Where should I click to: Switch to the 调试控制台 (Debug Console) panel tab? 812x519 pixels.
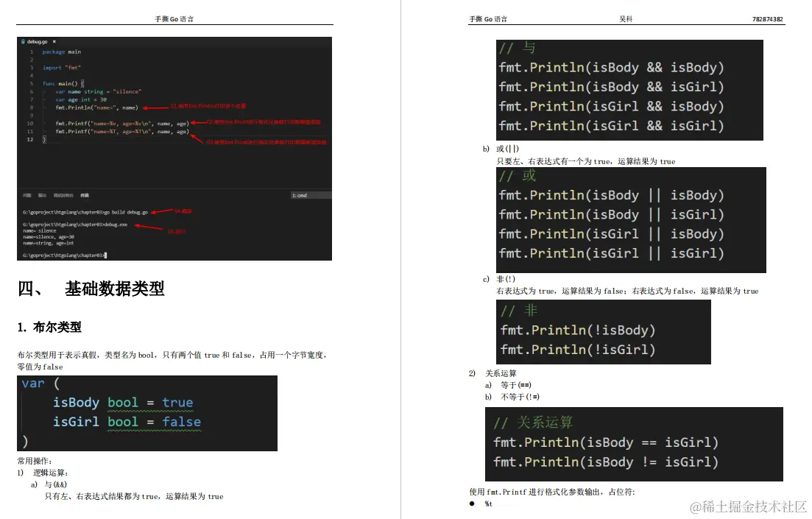coord(63,195)
